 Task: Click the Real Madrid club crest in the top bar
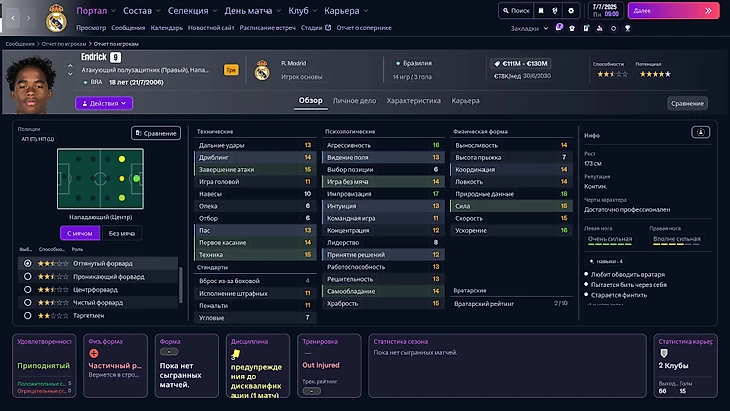(56, 17)
